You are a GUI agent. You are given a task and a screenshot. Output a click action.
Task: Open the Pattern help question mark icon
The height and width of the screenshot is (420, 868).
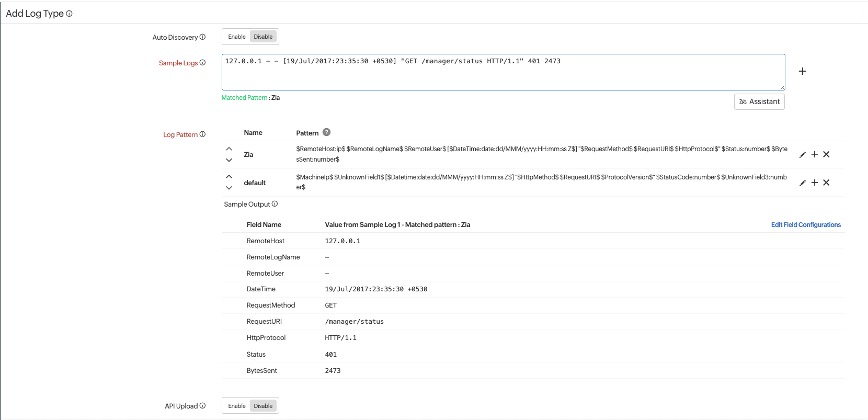tap(326, 132)
